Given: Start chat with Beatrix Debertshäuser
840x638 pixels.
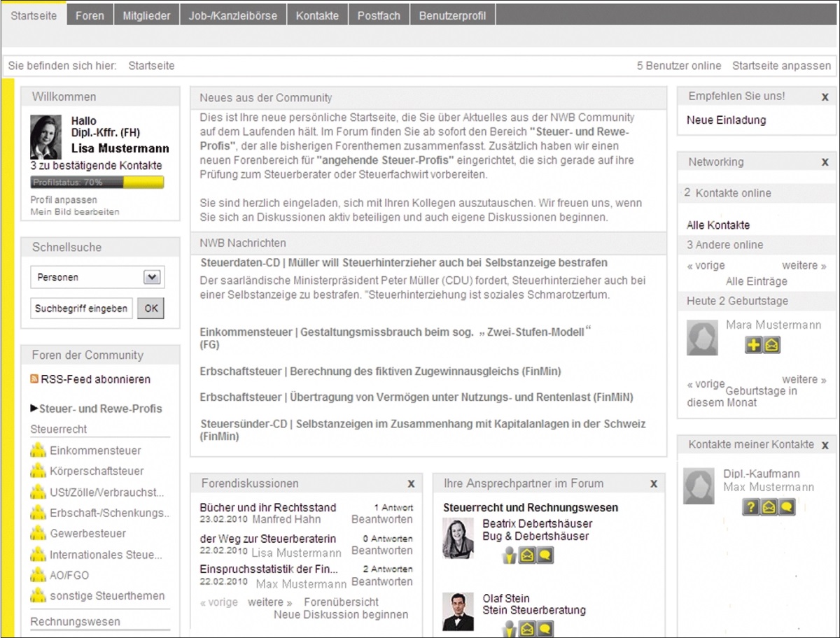Looking at the screenshot, I should point(545,555).
